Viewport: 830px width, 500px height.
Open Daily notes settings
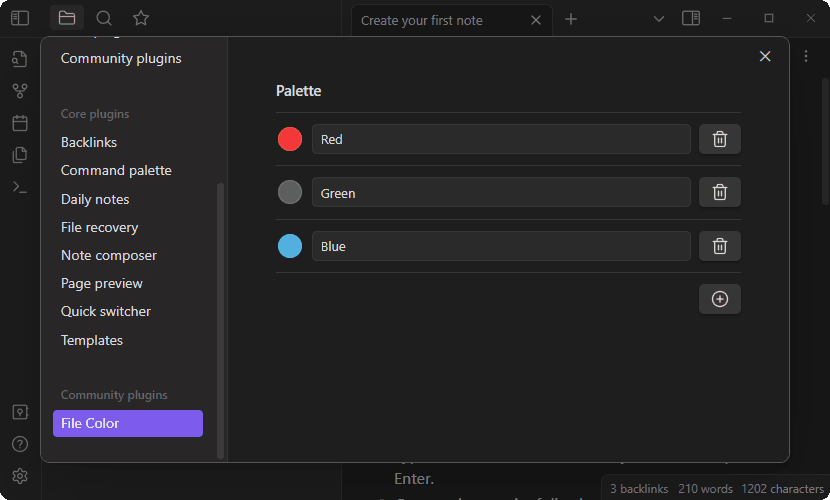click(x=95, y=199)
